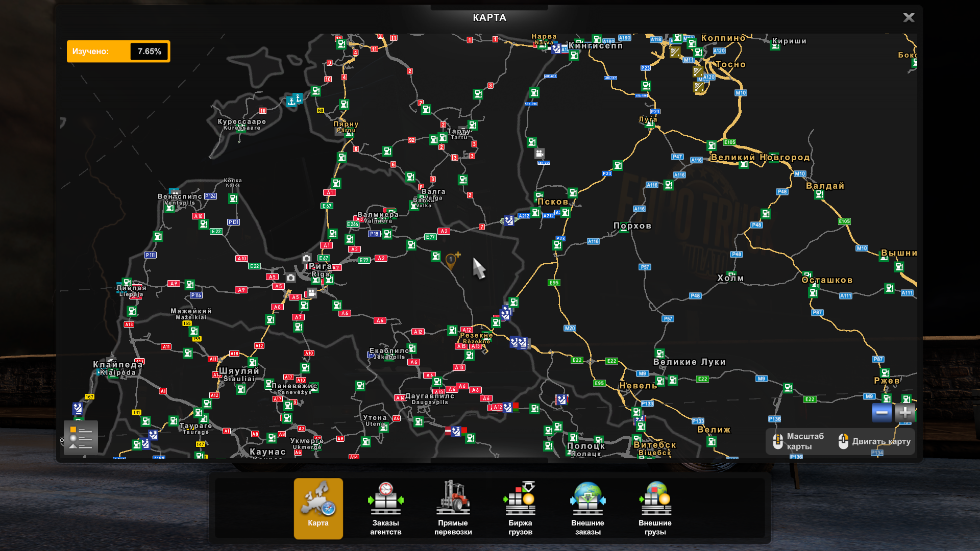Click the Двигать карту mouse hint
Image resolution: width=980 pixels, height=551 pixels.
pos(874,441)
